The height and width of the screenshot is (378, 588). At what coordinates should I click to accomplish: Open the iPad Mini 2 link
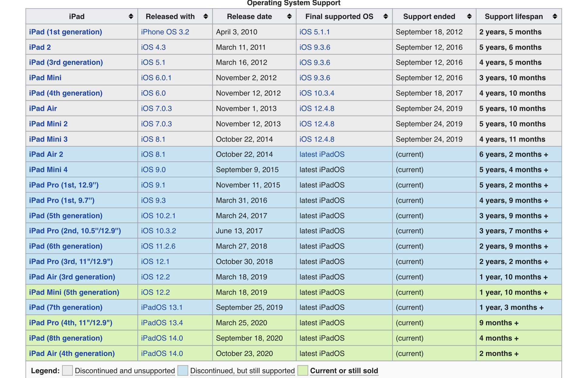coord(48,124)
